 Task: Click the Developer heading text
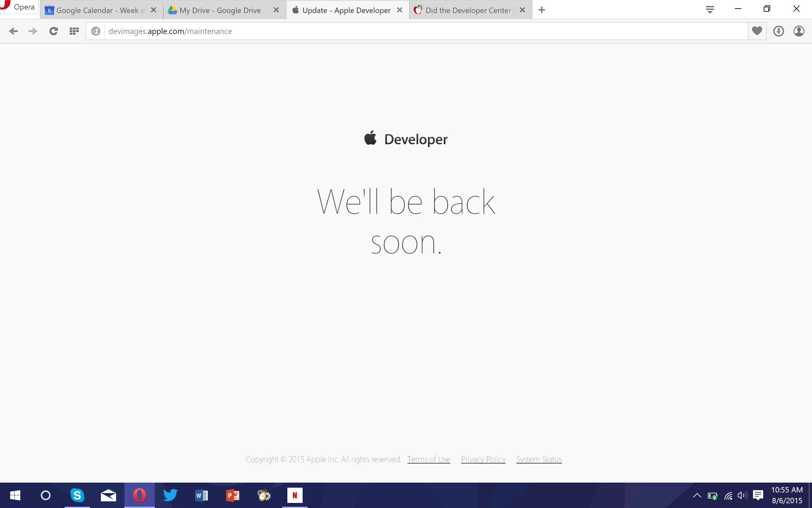[416, 139]
